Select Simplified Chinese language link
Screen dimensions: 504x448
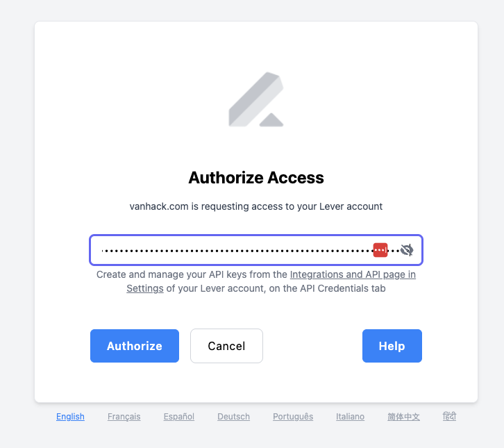404,417
